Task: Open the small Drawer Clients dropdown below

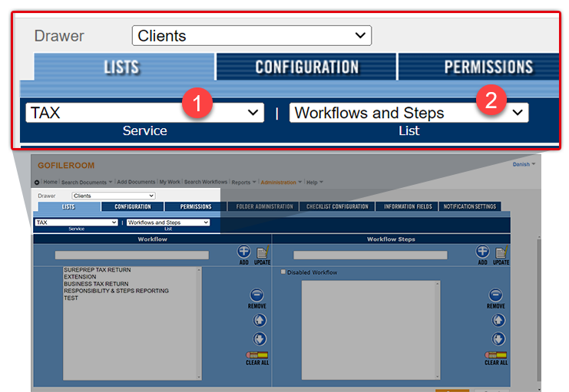Action: 114,196
